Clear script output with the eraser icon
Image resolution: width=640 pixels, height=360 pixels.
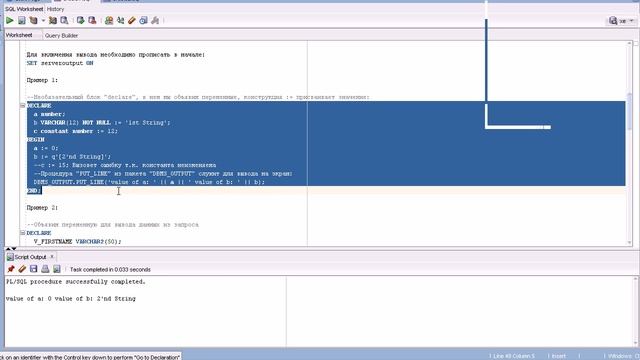tap(22, 269)
